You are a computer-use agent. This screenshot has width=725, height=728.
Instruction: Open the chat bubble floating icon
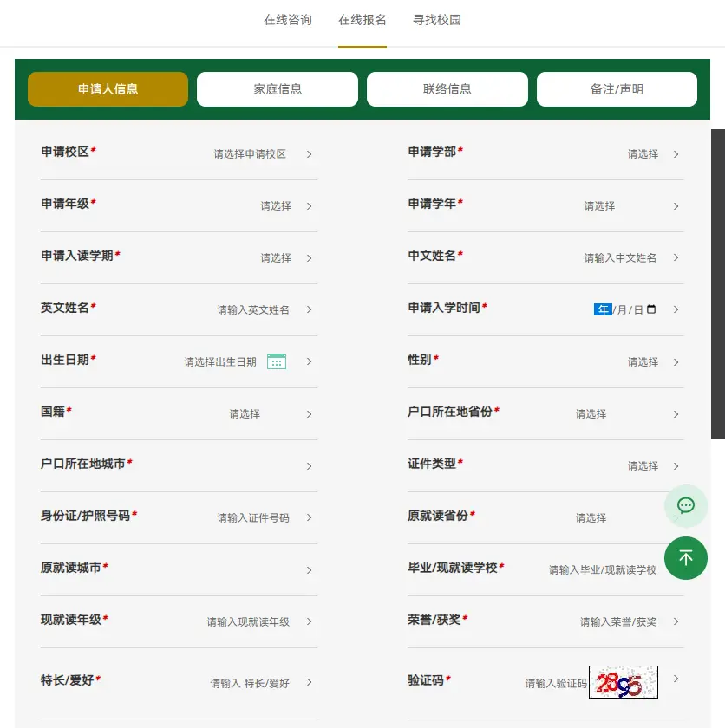pos(685,505)
